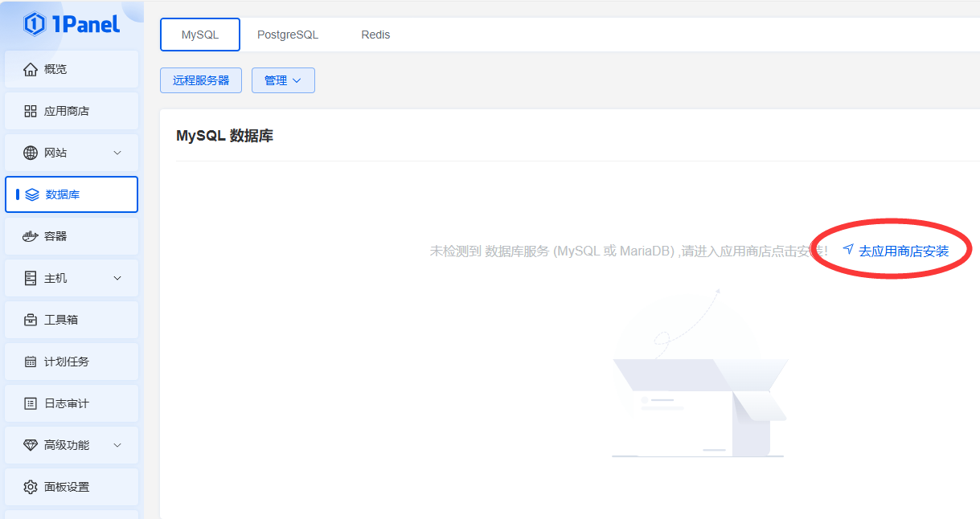
Task: Click the home icon beside 概览
Action: tap(31, 69)
